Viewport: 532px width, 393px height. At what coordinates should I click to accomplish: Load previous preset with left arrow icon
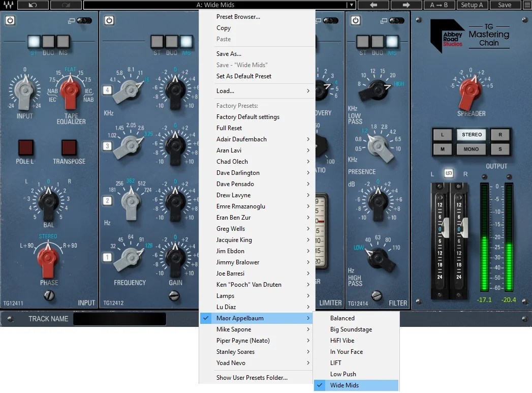point(373,5)
